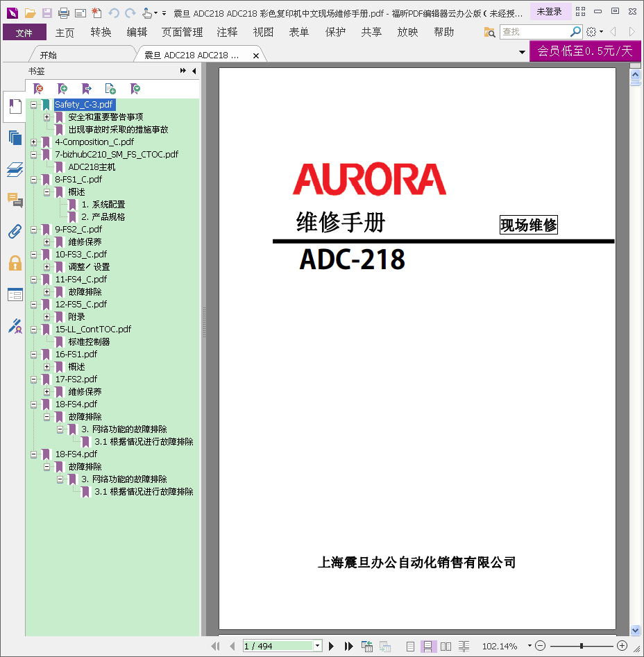Viewport: 644px width, 657px height.
Task: Collapse the 8-FS1_C.pdf bookmark node
Action: (33, 180)
